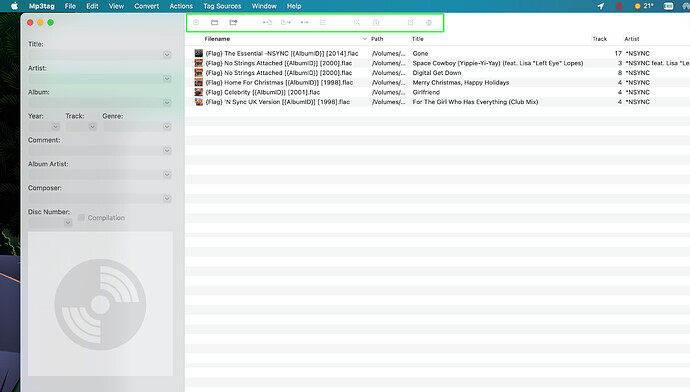Viewport: 690px width, 392px height.
Task: Click file Celebrity [2001].flac filename
Action: tap(263, 92)
